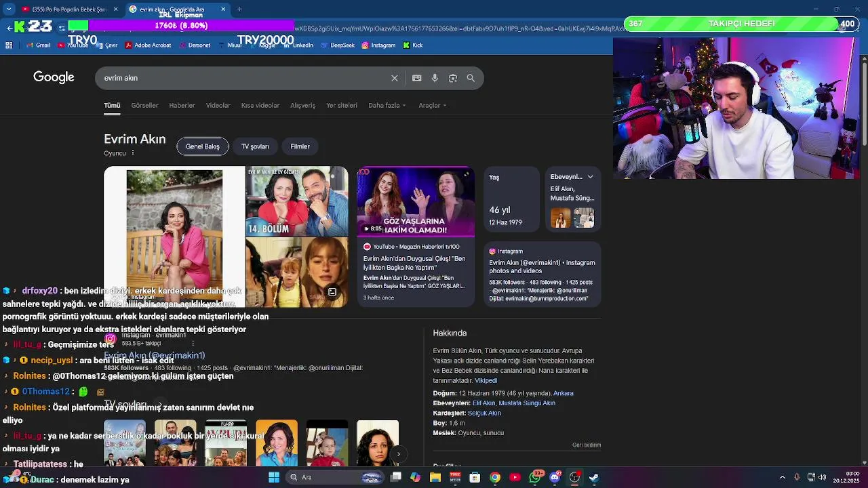Open the apps grid in bookmarks bar
The image size is (868, 488).
(9, 45)
